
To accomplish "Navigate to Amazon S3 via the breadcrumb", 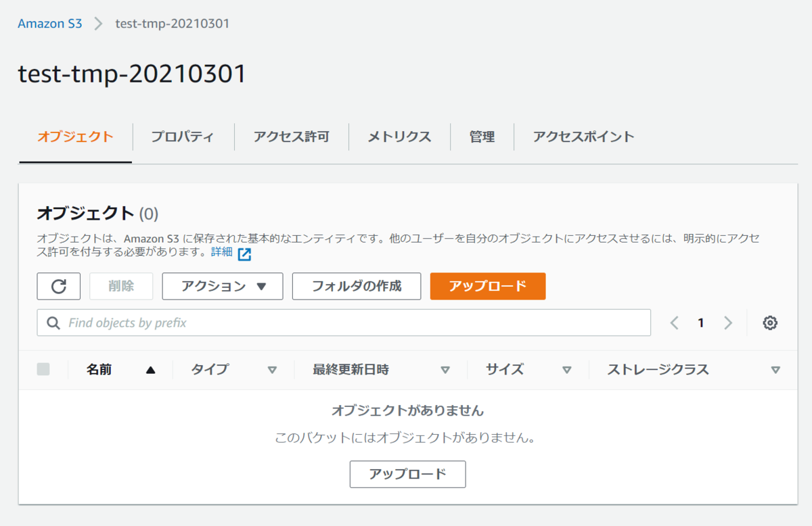I will click(49, 23).
